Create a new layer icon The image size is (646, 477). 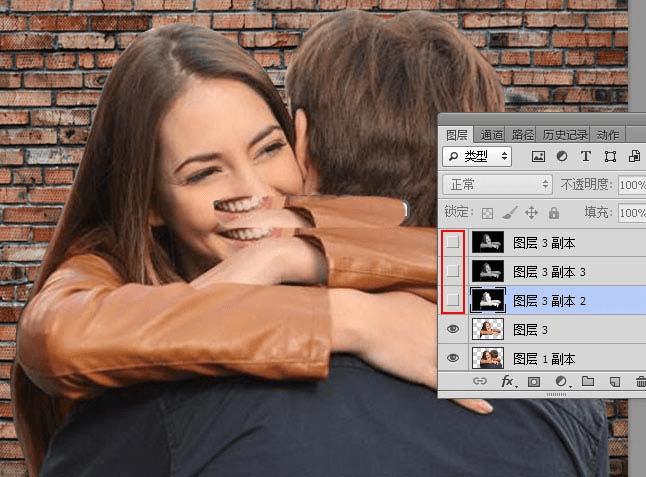615,381
